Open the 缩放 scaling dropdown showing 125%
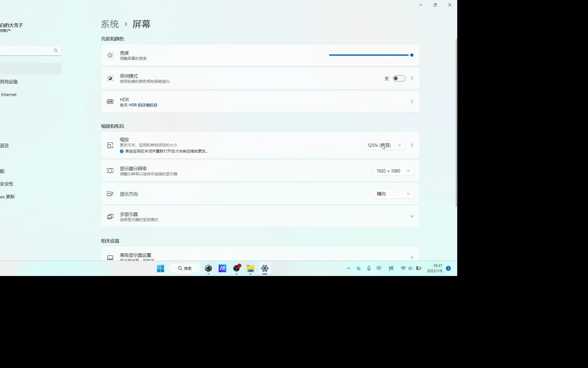588x368 pixels. pyautogui.click(x=384, y=145)
